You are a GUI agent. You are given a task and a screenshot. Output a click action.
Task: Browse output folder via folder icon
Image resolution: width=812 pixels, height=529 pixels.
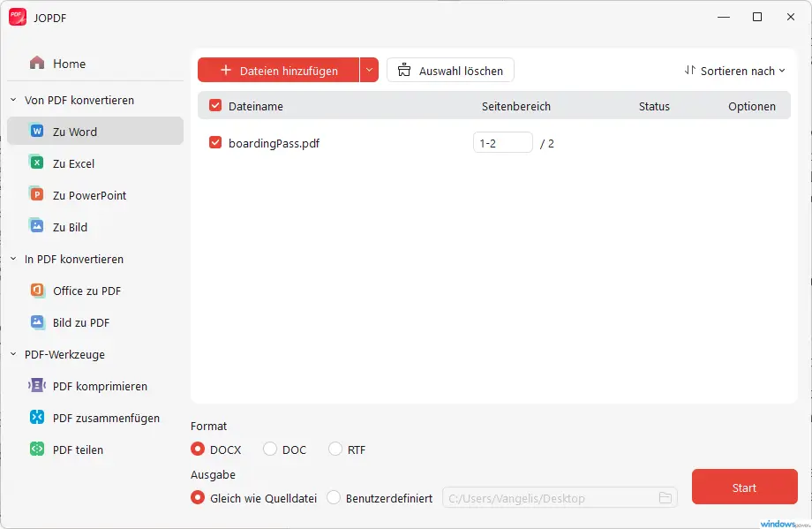pyautogui.click(x=665, y=497)
